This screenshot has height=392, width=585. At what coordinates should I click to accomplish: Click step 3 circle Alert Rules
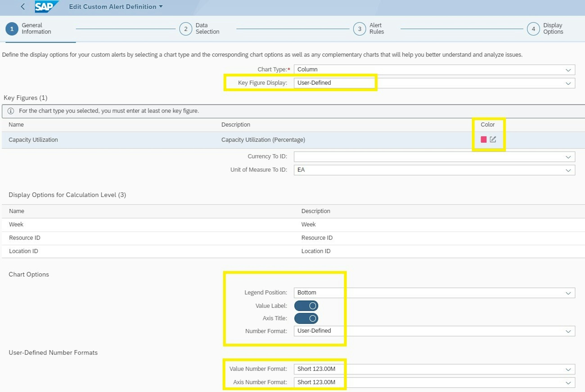click(359, 29)
